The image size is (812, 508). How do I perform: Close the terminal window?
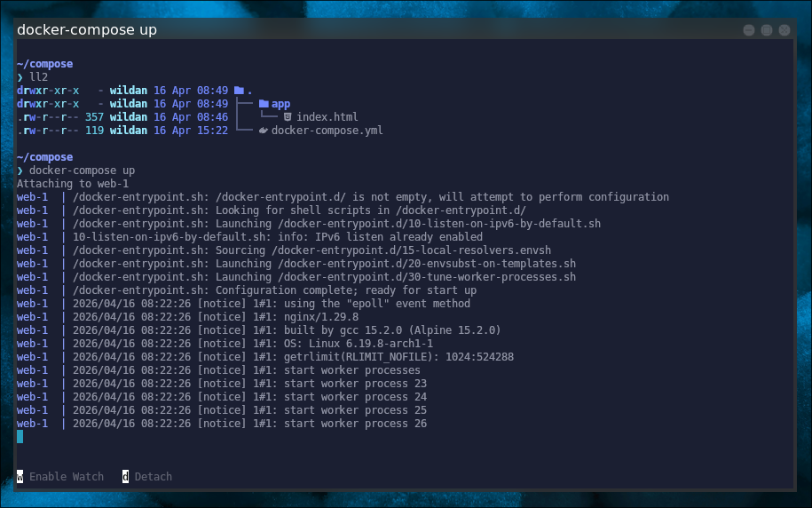click(x=784, y=30)
